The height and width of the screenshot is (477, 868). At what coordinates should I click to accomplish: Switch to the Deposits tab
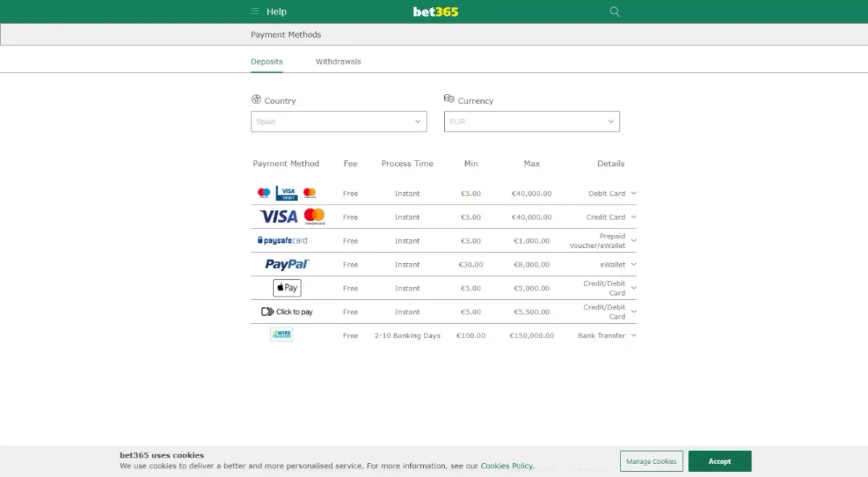point(267,61)
